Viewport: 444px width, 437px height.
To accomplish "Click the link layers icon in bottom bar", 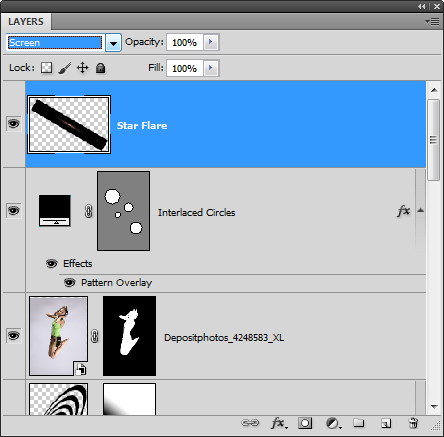I will pos(250,423).
